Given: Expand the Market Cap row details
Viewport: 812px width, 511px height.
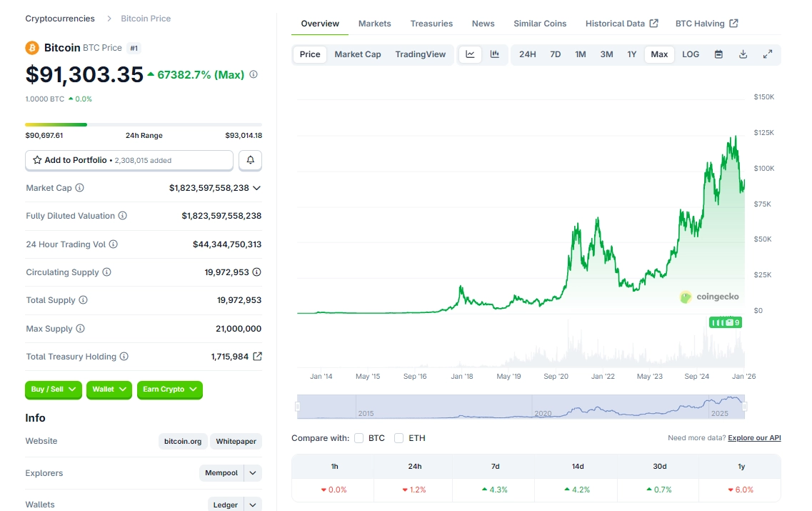Looking at the screenshot, I should 257,188.
